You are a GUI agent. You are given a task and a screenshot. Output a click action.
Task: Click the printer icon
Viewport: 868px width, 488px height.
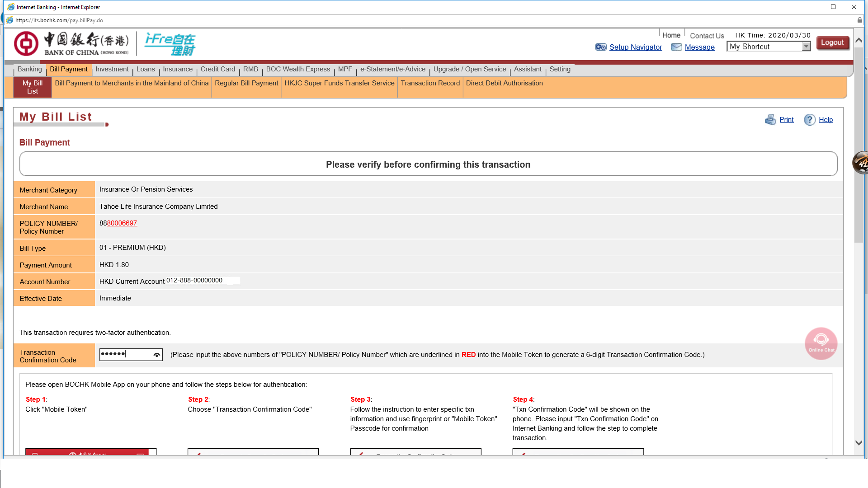point(770,120)
